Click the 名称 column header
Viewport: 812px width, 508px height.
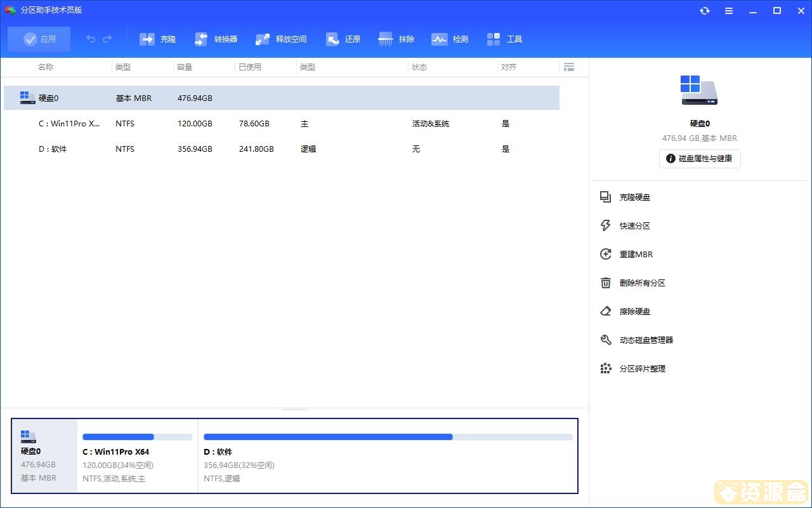46,67
